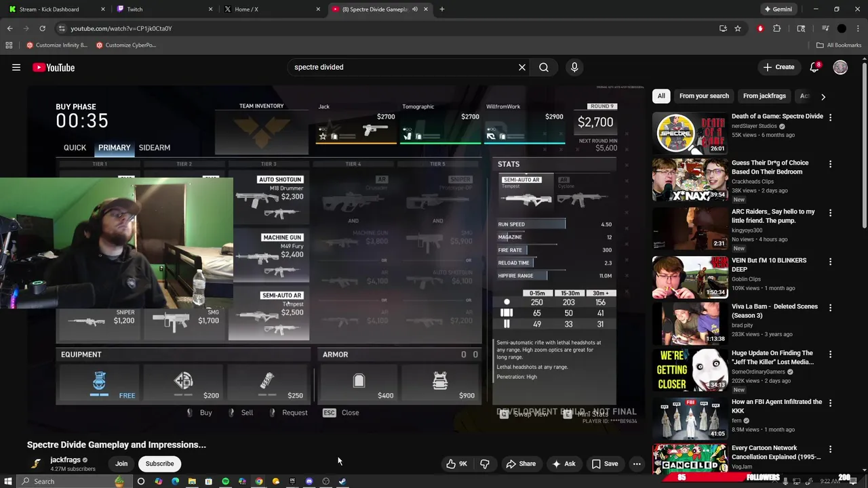Show more filter chips with arrow
Viewport: 868px width, 488px height.
point(823,97)
